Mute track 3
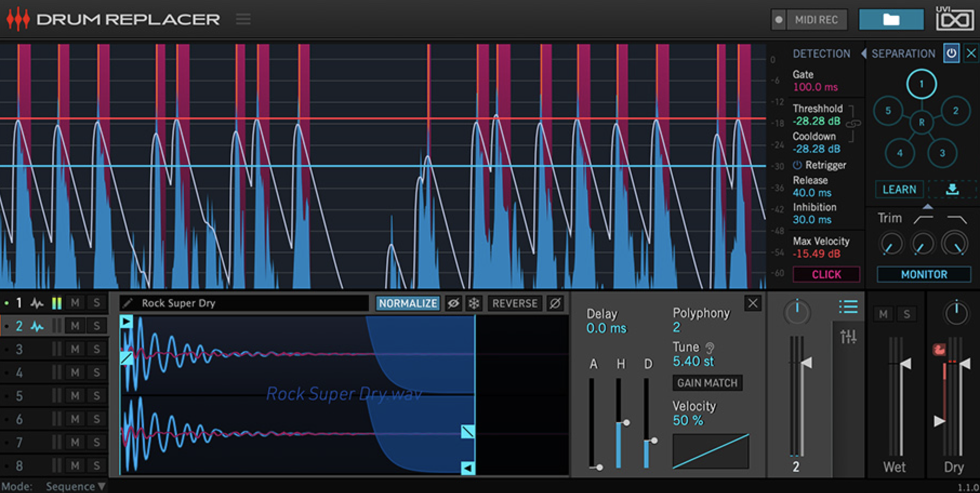980x493 pixels. (75, 349)
